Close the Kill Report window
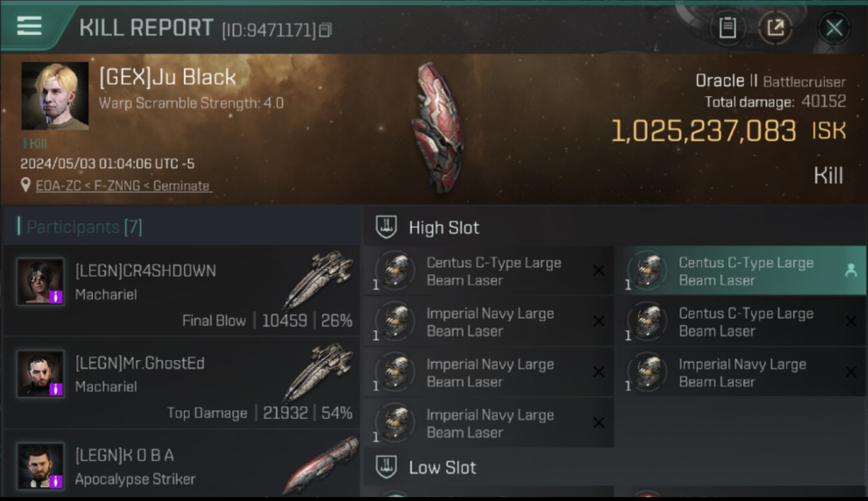The image size is (868, 501). (x=834, y=28)
